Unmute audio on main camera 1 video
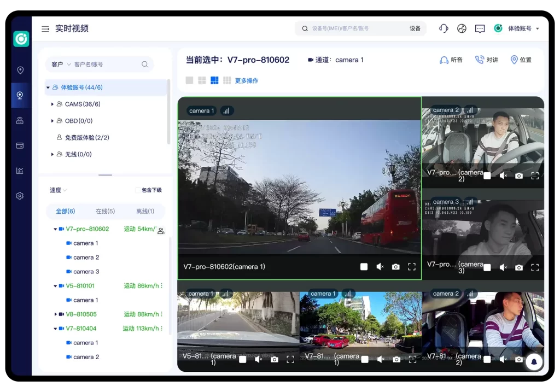This screenshot has height=392, width=560. point(380,267)
